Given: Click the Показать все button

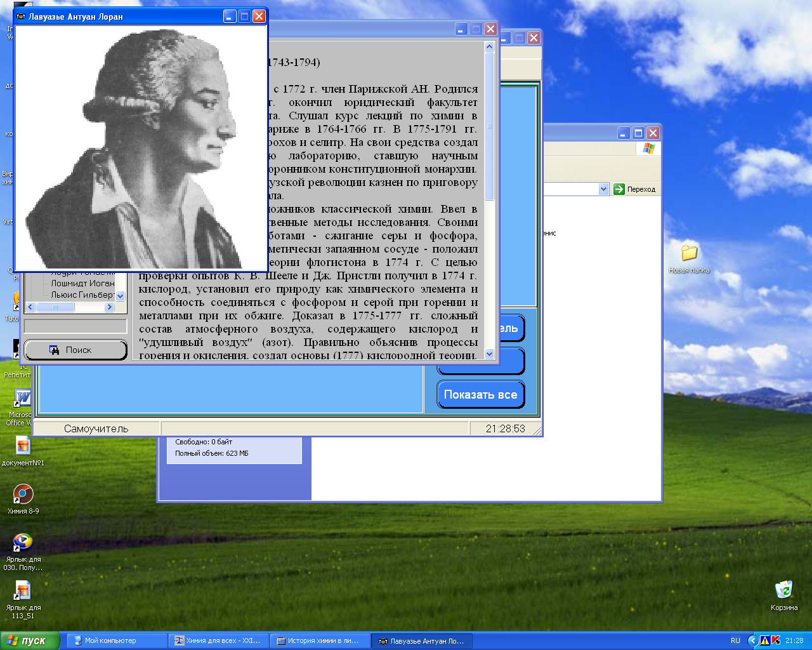Looking at the screenshot, I should [480, 395].
